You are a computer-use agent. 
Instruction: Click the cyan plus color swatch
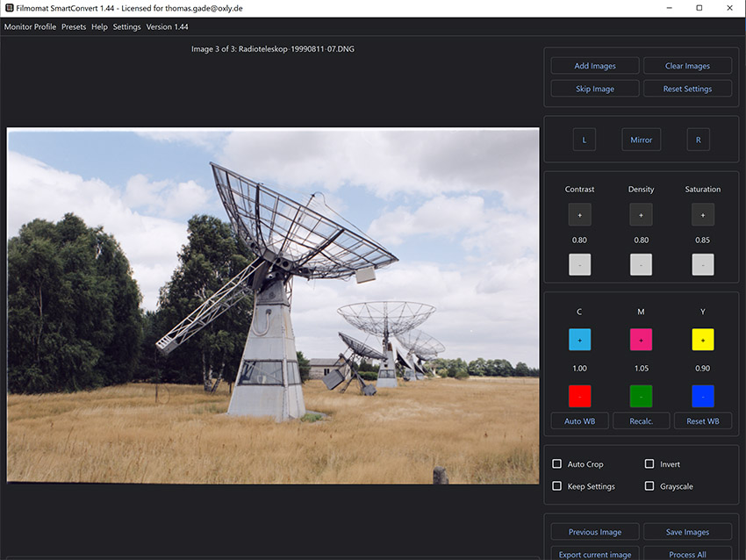[579, 340]
